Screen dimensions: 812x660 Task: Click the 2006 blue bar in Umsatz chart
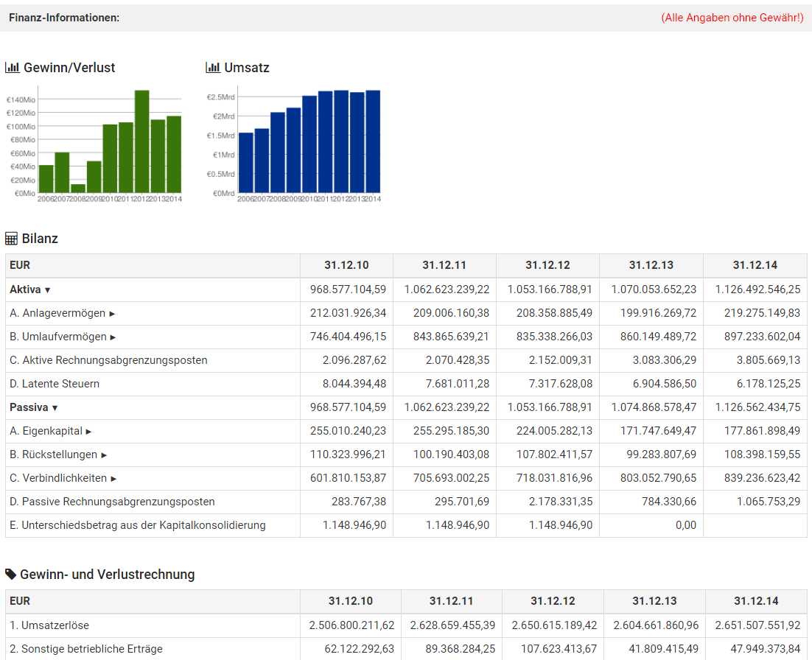[x=245, y=163]
